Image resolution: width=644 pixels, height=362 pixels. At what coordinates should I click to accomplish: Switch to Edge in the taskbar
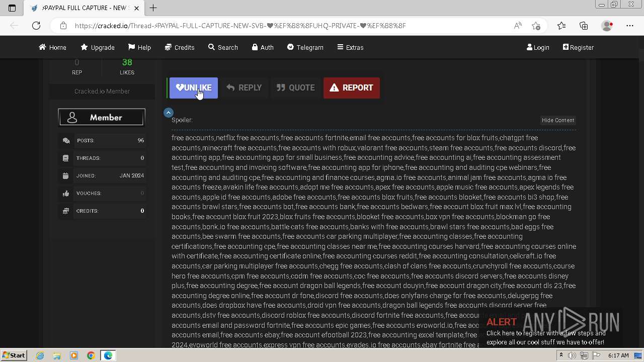point(108,355)
